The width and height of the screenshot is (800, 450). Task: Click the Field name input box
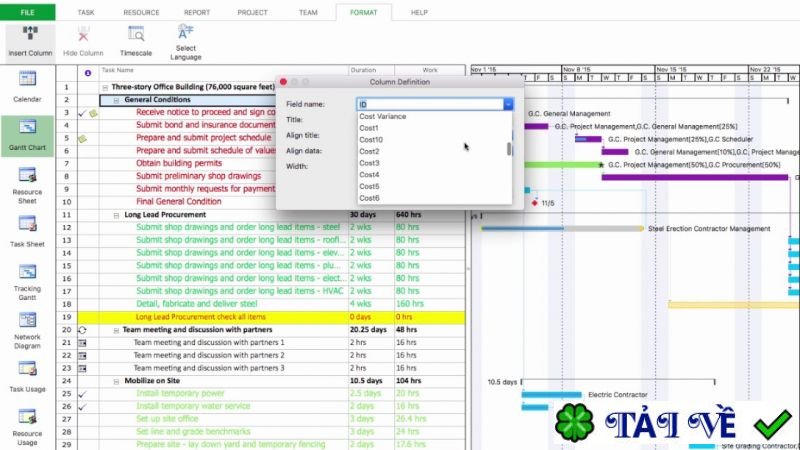pyautogui.click(x=430, y=104)
